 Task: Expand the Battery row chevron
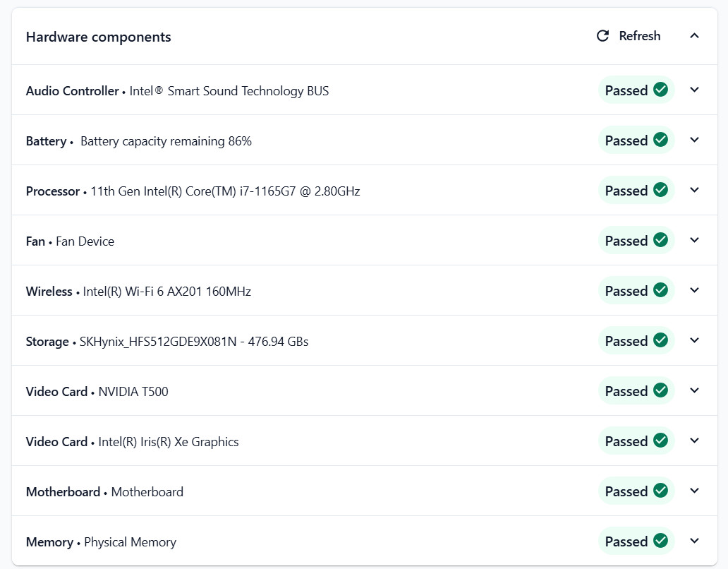pyautogui.click(x=695, y=140)
